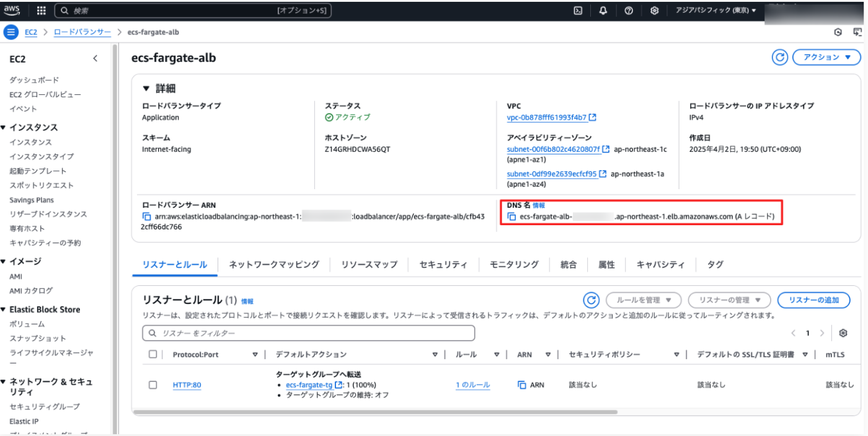Open the panel icon beside the info icon
The width and height of the screenshot is (868, 436).
(857, 32)
